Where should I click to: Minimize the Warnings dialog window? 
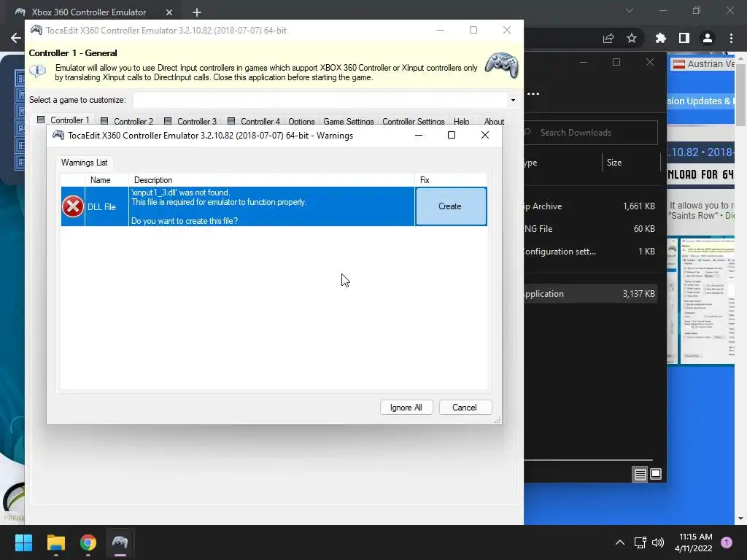click(x=419, y=135)
